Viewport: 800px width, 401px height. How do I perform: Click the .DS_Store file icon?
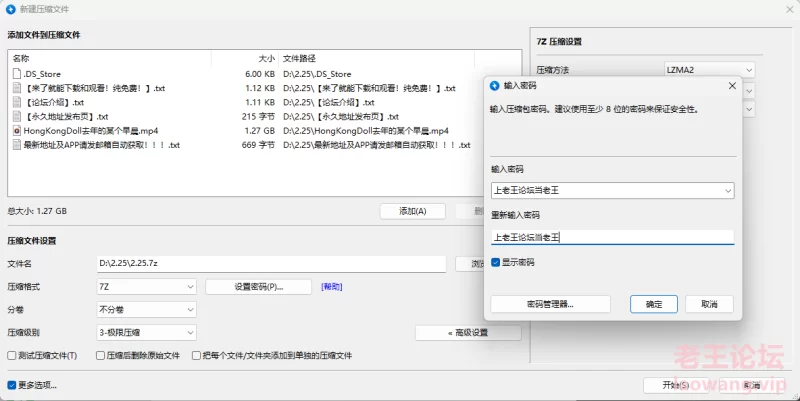click(x=17, y=74)
